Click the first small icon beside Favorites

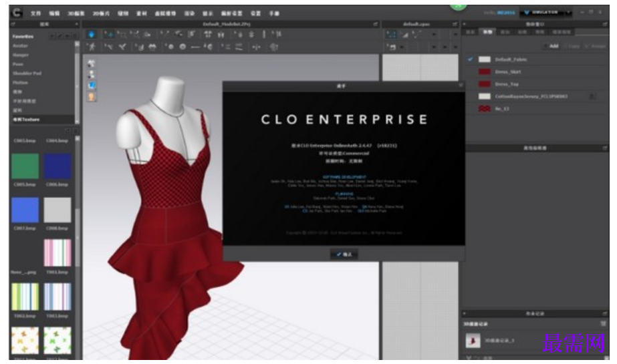click(52, 36)
